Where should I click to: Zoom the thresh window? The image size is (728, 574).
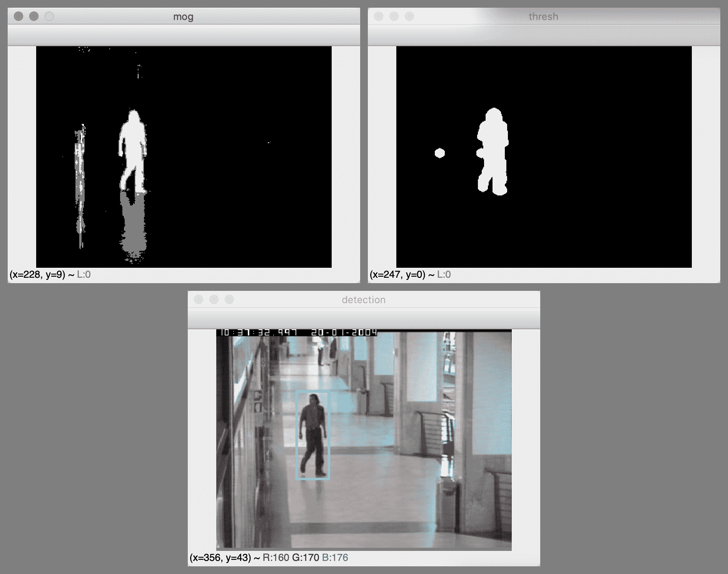[x=409, y=16]
